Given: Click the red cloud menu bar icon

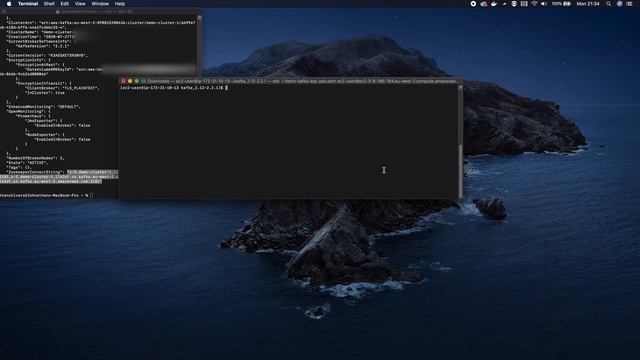Looking at the screenshot, I should [x=484, y=4].
